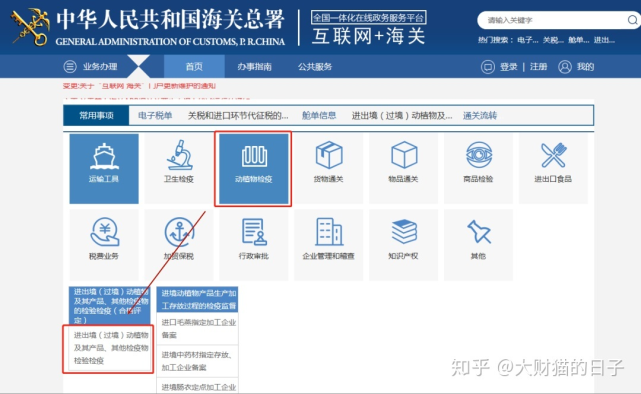Click hot search keyword 舱单...
The width and height of the screenshot is (641, 394).
coord(578,40)
